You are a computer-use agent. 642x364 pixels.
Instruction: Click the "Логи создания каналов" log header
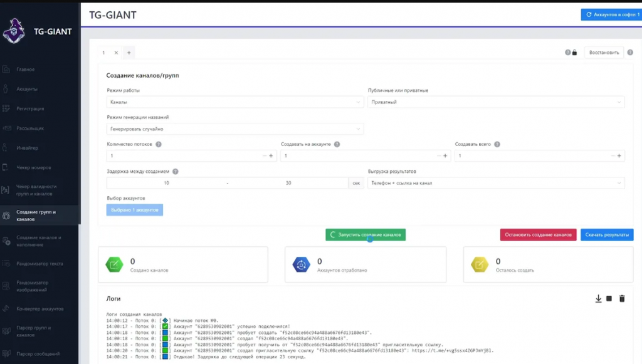pyautogui.click(x=134, y=314)
